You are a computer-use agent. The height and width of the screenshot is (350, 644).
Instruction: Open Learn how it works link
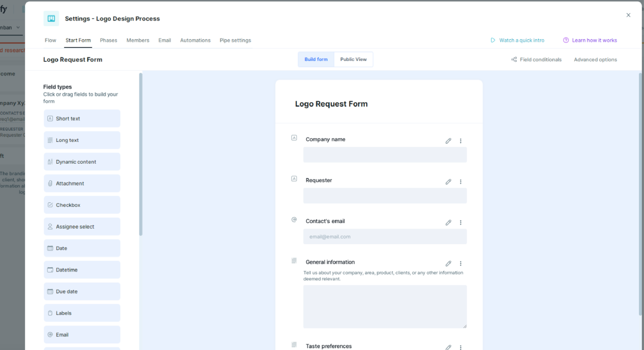594,40
